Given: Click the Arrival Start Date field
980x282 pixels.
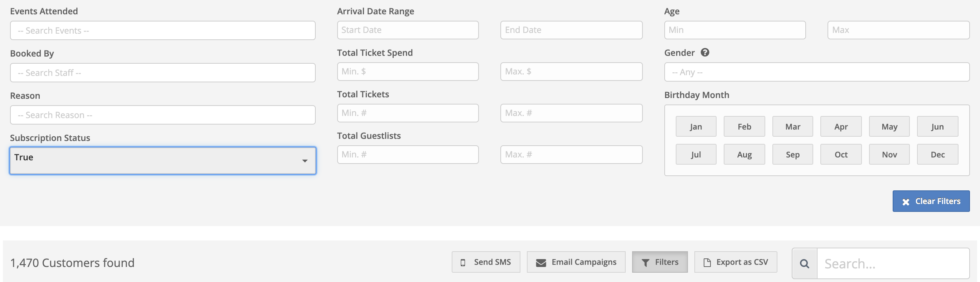Looking at the screenshot, I should (x=408, y=30).
